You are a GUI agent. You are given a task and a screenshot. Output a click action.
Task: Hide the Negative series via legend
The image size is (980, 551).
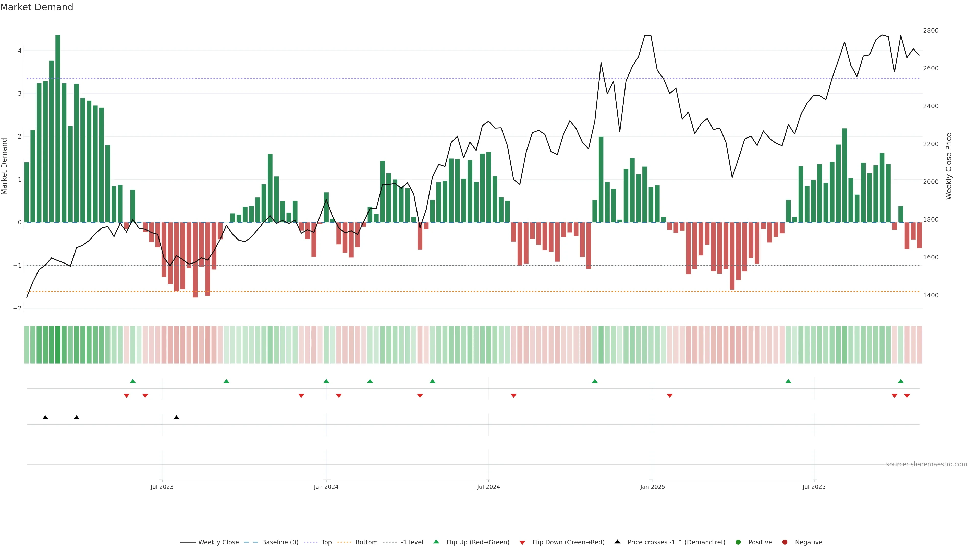tap(808, 542)
